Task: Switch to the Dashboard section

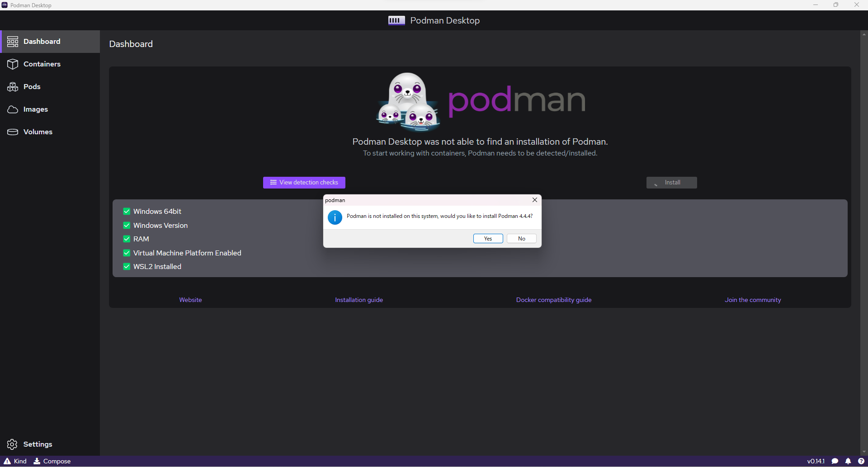Action: click(42, 41)
